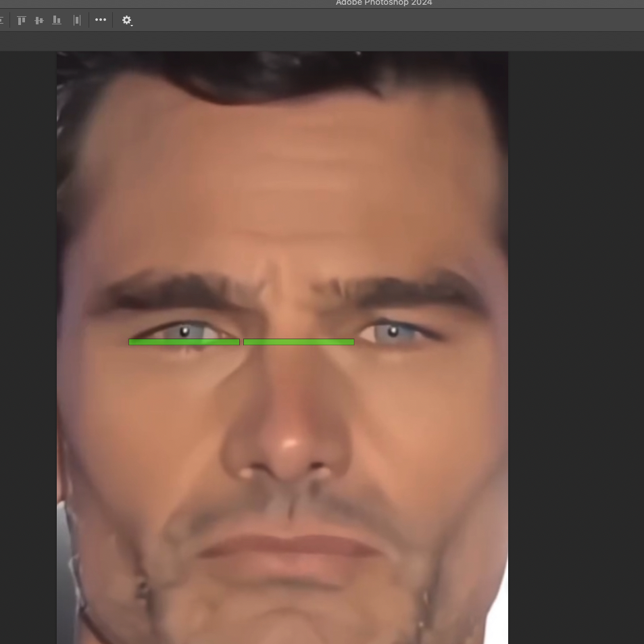This screenshot has height=644, width=644.
Task: Select the green bar across the nose bridge
Action: (x=299, y=342)
